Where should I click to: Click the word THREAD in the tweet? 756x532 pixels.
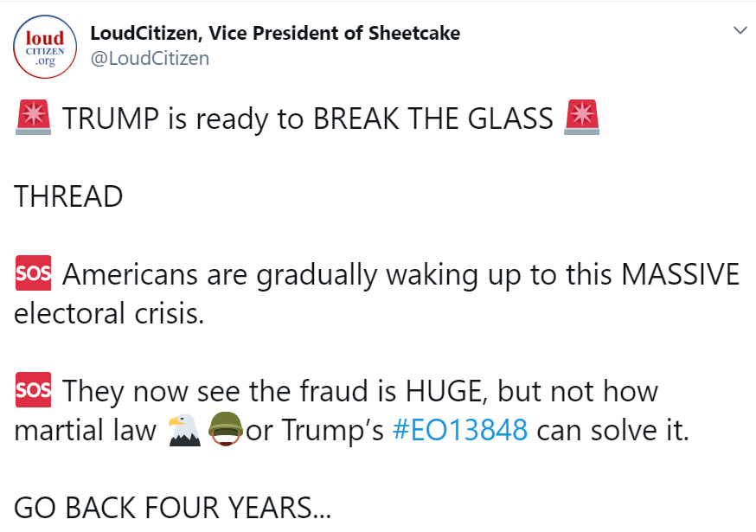coord(68,196)
